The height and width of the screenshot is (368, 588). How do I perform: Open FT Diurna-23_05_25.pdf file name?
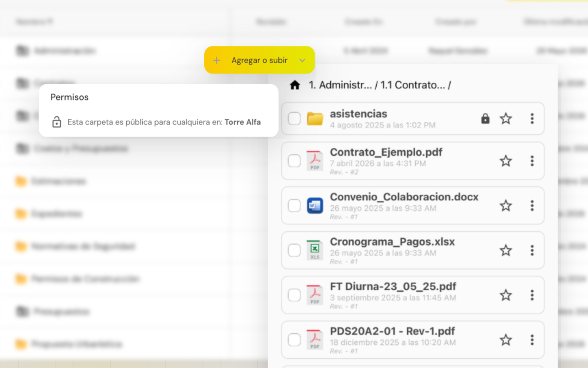[x=393, y=286]
